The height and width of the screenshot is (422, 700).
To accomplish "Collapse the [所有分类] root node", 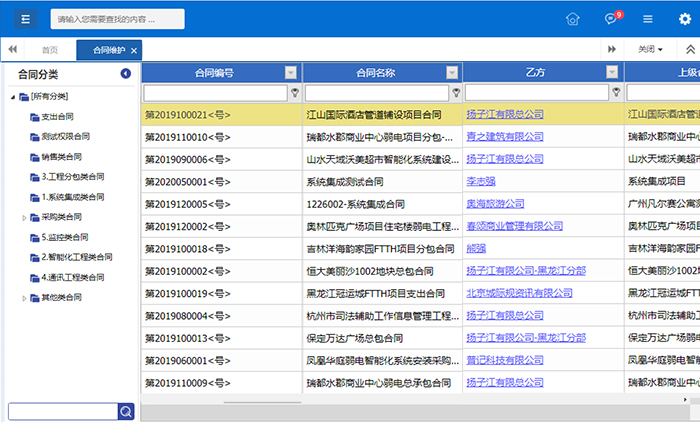I will click(12, 96).
